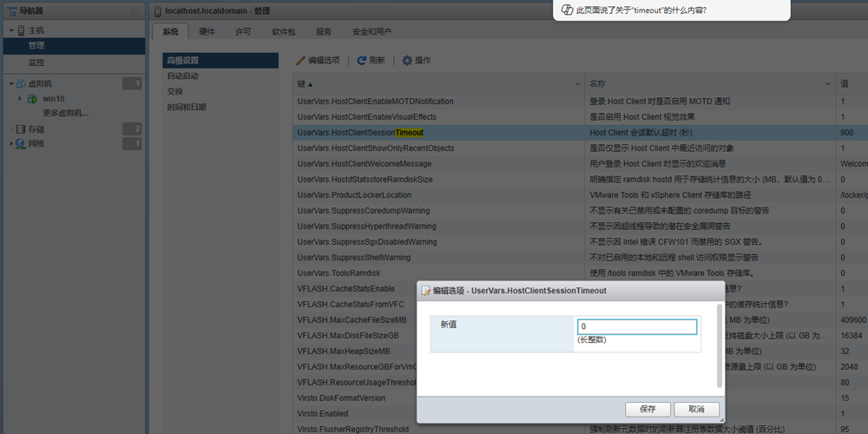This screenshot has height=434, width=868.
Task: Collapse the Host tree node
Action: coord(11,30)
